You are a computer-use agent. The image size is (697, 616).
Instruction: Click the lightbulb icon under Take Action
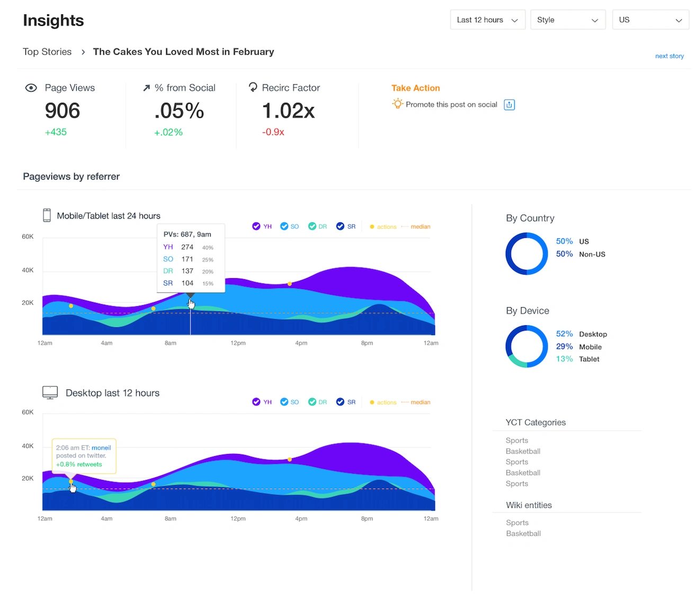click(397, 104)
